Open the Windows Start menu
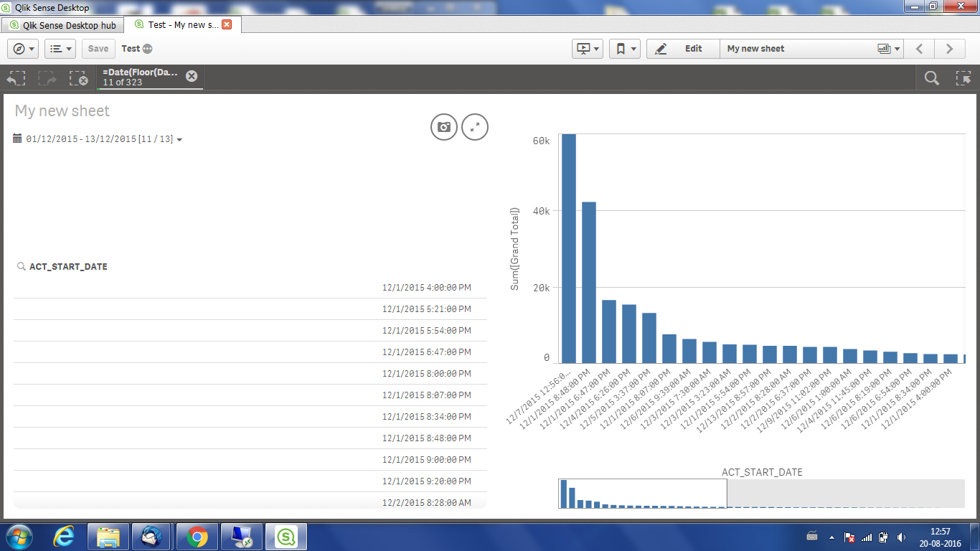Image resolution: width=980 pixels, height=551 pixels. 19,537
